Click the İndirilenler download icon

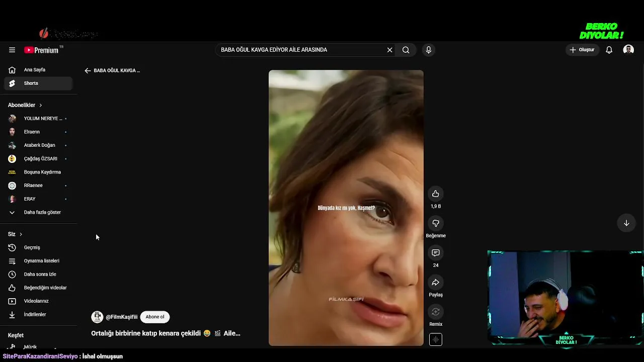click(12, 315)
